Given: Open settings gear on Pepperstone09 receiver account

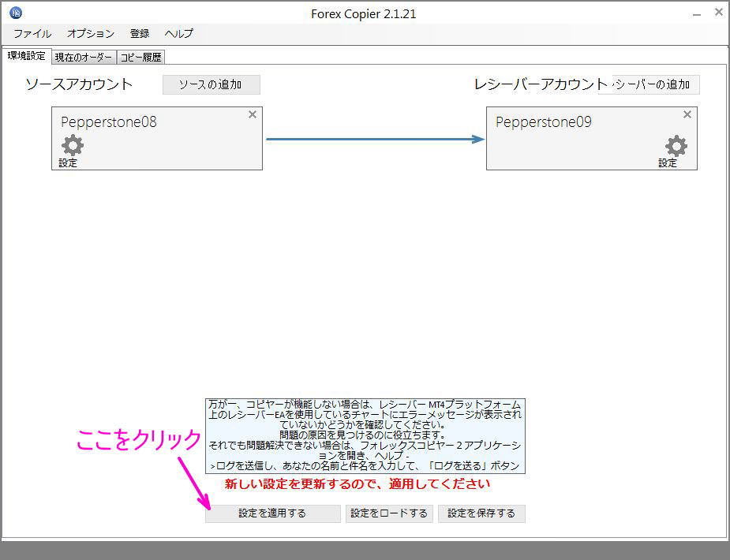Looking at the screenshot, I should [675, 146].
